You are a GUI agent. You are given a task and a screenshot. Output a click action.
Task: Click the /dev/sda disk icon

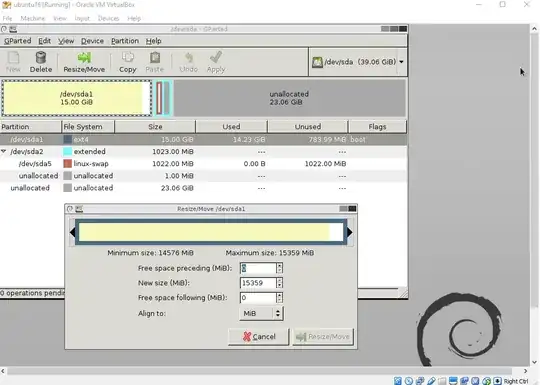[317, 62]
